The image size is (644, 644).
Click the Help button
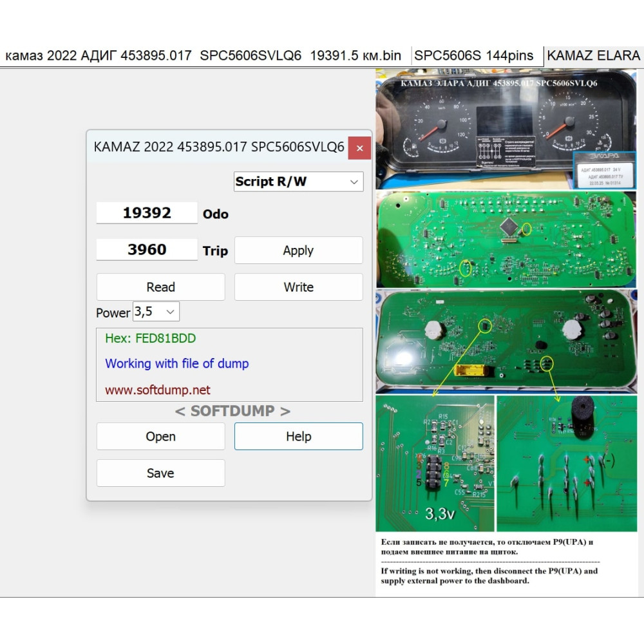(299, 436)
